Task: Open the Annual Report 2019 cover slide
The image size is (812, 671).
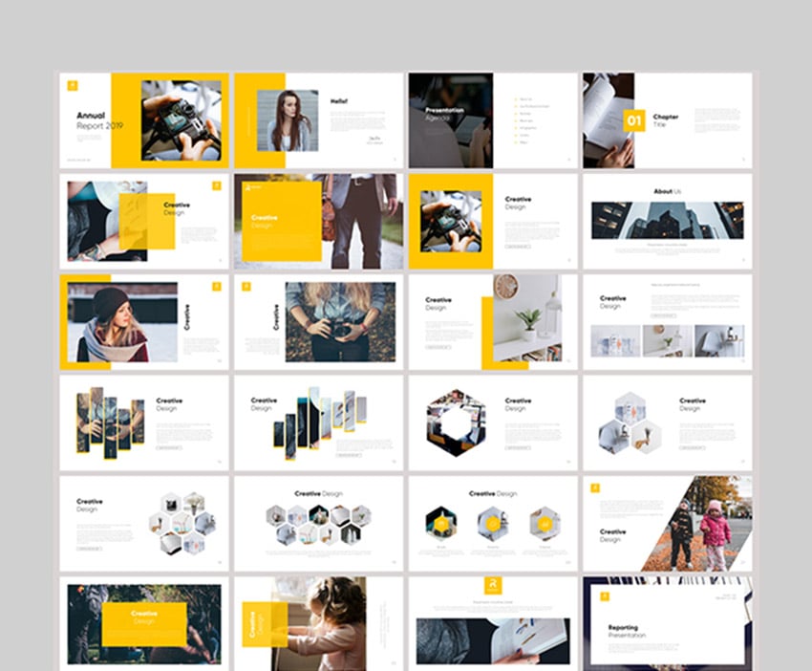Action: point(143,120)
